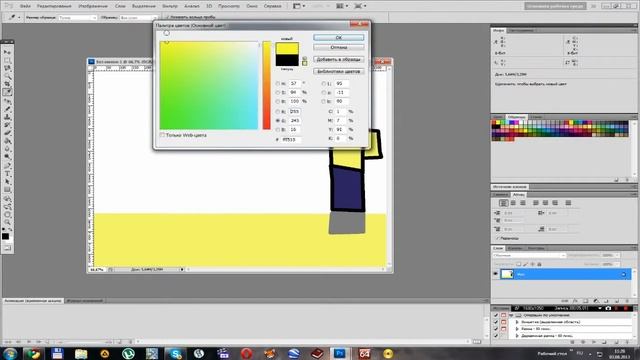Toggle Quick Mask mode in toolbox

click(7, 248)
